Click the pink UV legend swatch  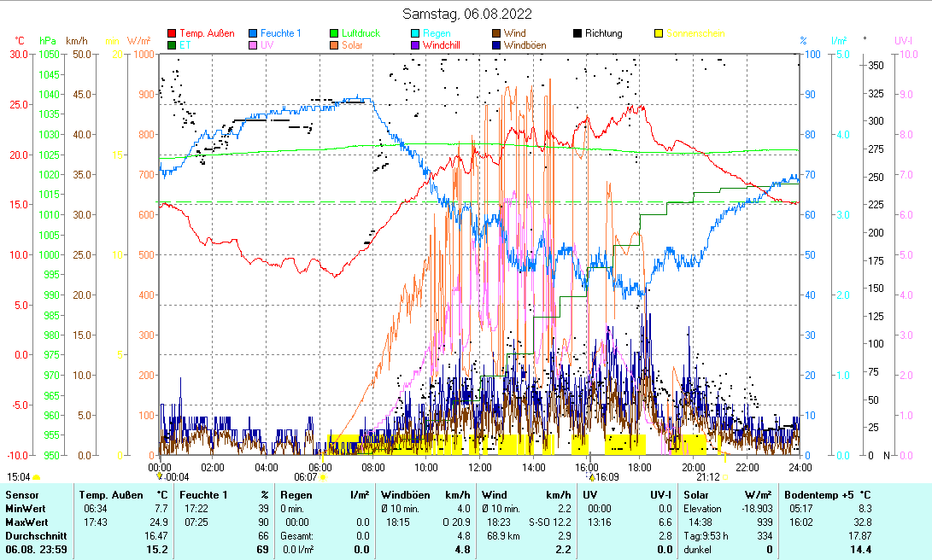click(253, 45)
